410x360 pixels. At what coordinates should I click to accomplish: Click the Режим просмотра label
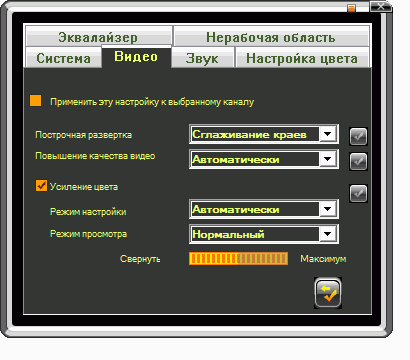pos(88,234)
